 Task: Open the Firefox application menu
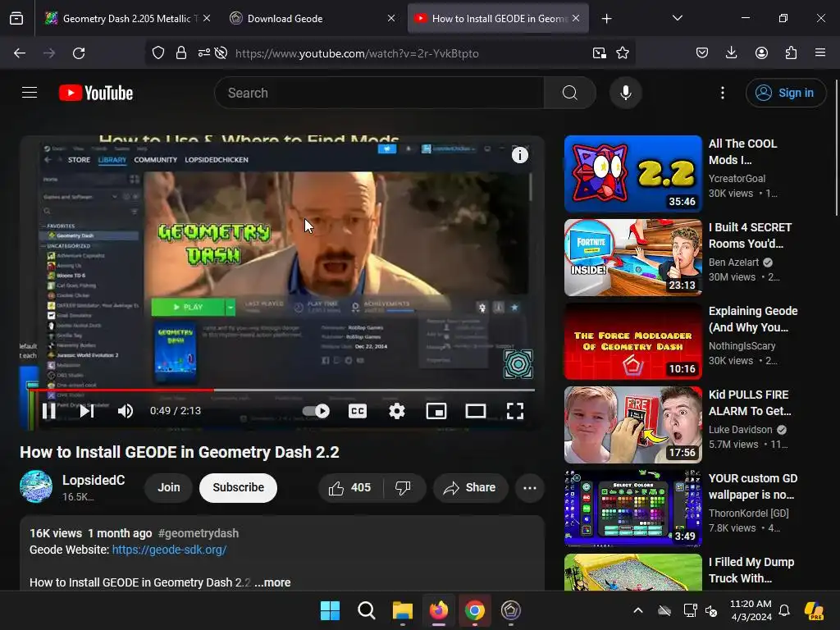[820, 53]
